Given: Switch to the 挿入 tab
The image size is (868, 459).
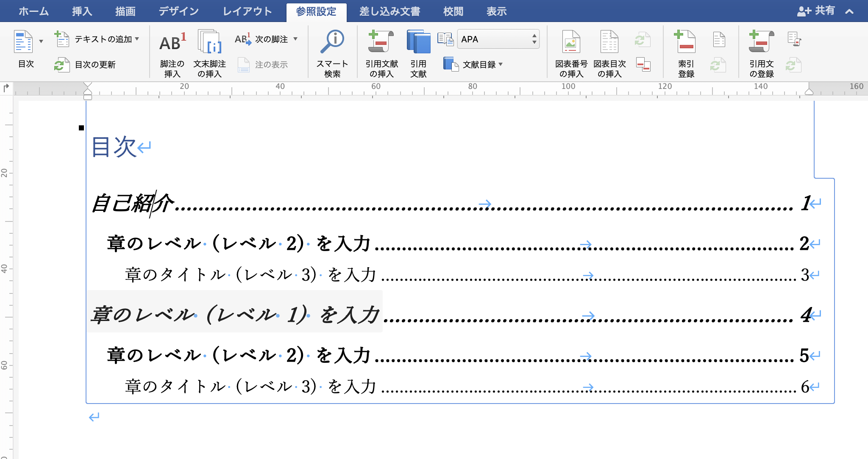Looking at the screenshot, I should (x=82, y=11).
